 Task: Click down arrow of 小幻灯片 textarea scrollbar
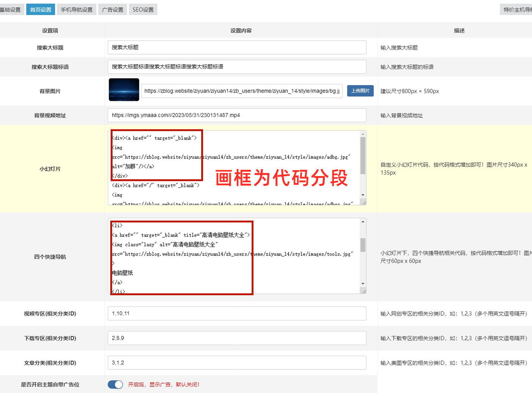click(363, 195)
